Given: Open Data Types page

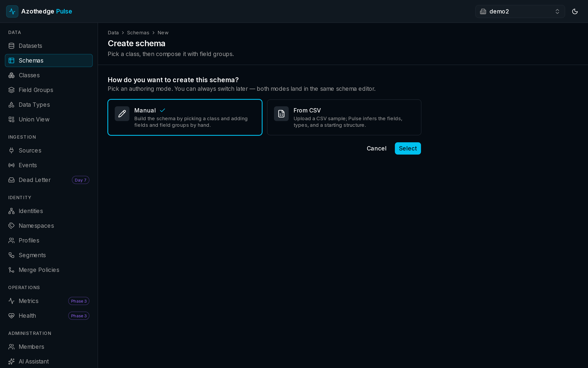Looking at the screenshot, I should point(49,105).
